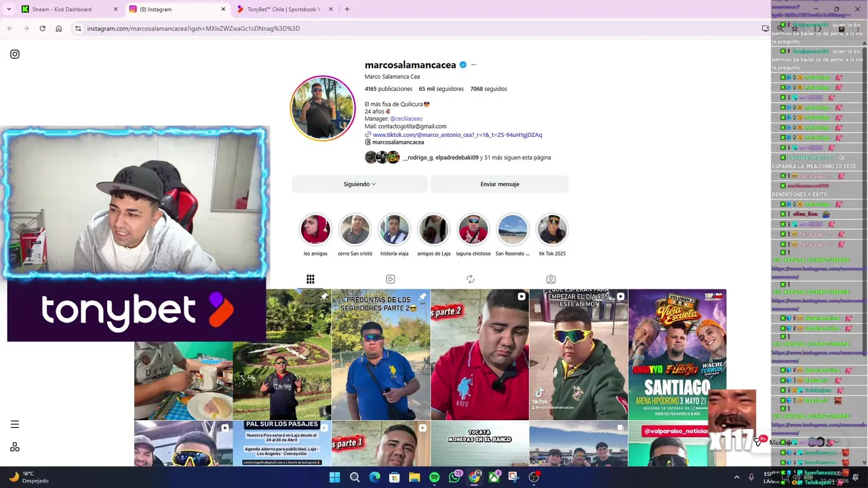
Task: Show hidden system tray icons
Action: tap(737, 477)
